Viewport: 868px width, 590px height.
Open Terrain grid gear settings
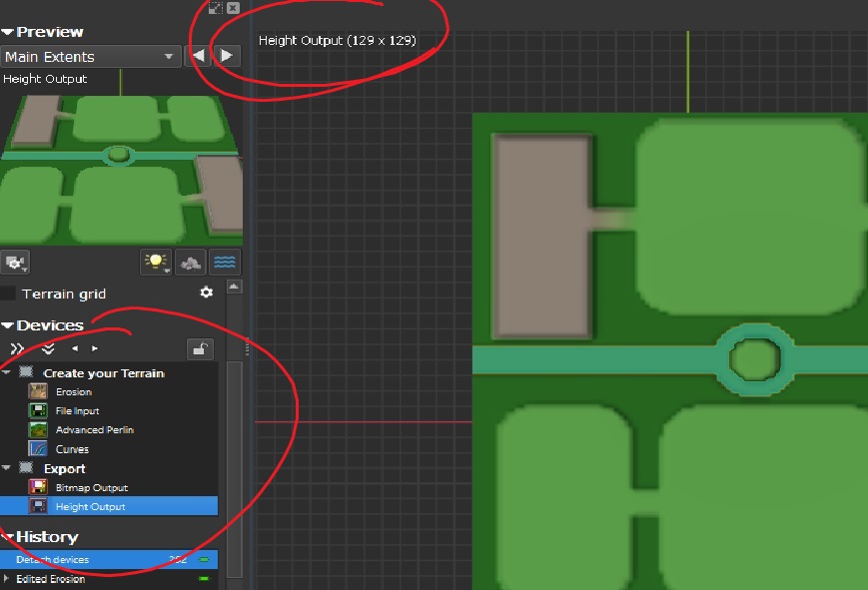(x=207, y=293)
